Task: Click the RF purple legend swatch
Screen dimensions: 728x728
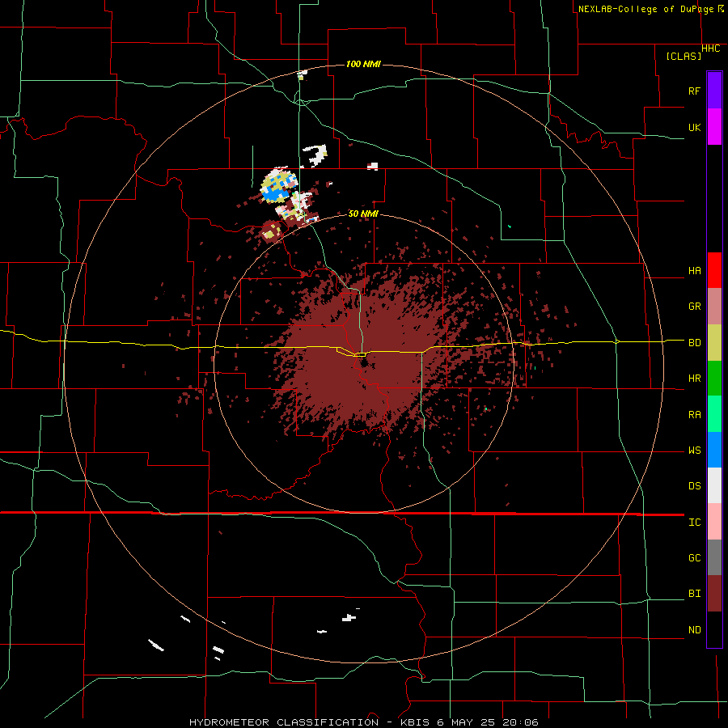Action: click(x=714, y=91)
